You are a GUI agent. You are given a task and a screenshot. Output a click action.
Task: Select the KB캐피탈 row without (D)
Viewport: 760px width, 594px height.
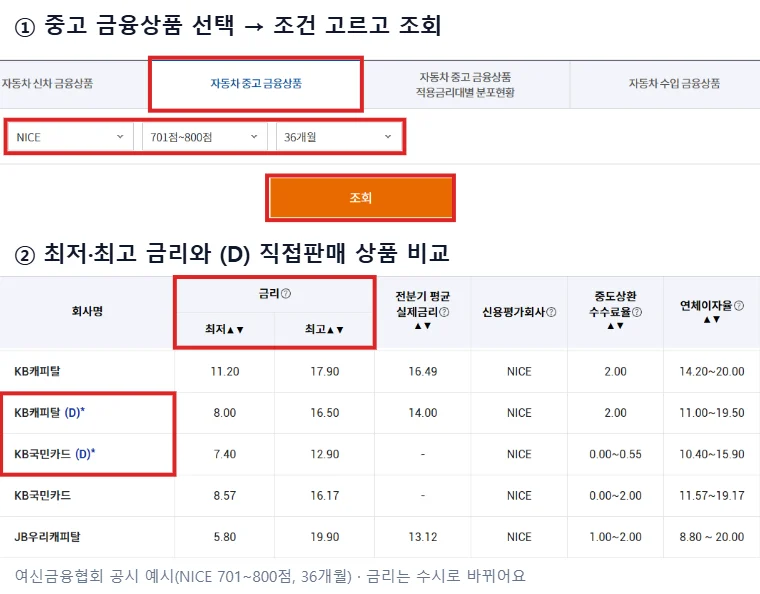[x=380, y=372]
